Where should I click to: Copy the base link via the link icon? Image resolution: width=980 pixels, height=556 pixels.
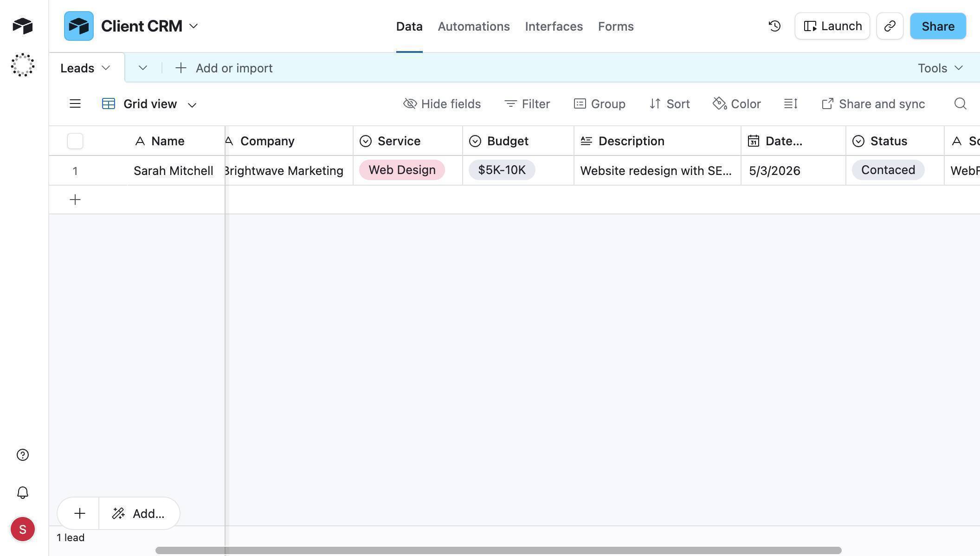890,26
